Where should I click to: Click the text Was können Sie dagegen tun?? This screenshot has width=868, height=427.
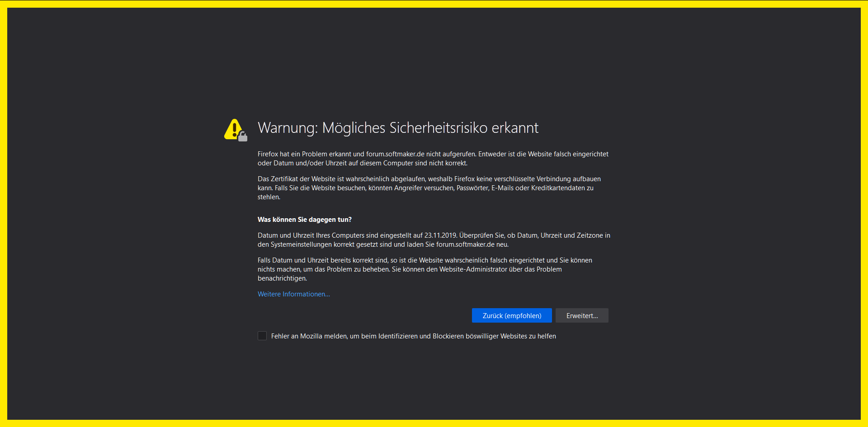click(305, 220)
